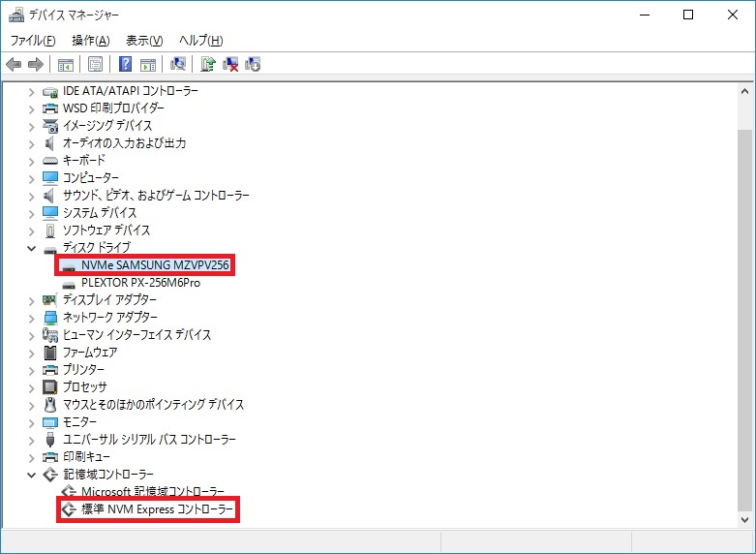Viewport: 756px width, 554px height.
Task: Click the WSD 印刷プロバイダー printer icon
Action: tap(50, 108)
